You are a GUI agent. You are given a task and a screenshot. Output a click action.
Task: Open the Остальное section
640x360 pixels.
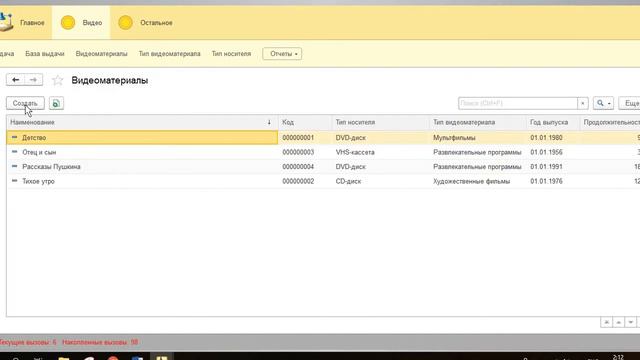pos(145,23)
